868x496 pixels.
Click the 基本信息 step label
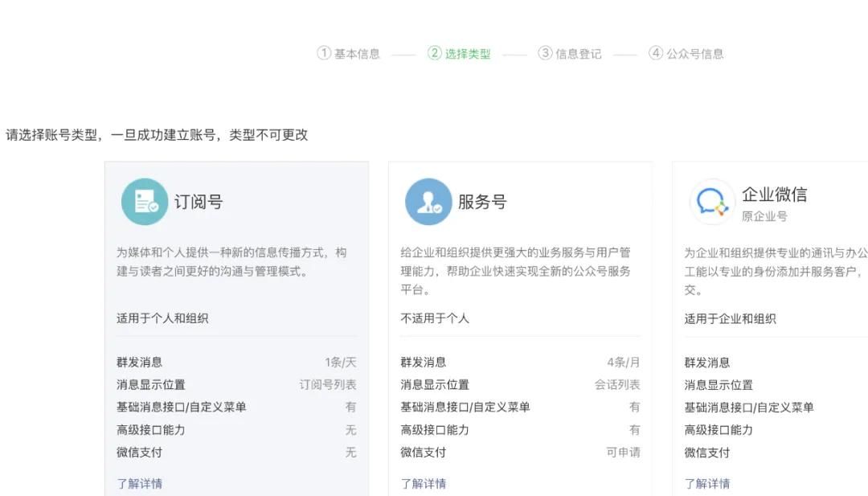(x=357, y=53)
